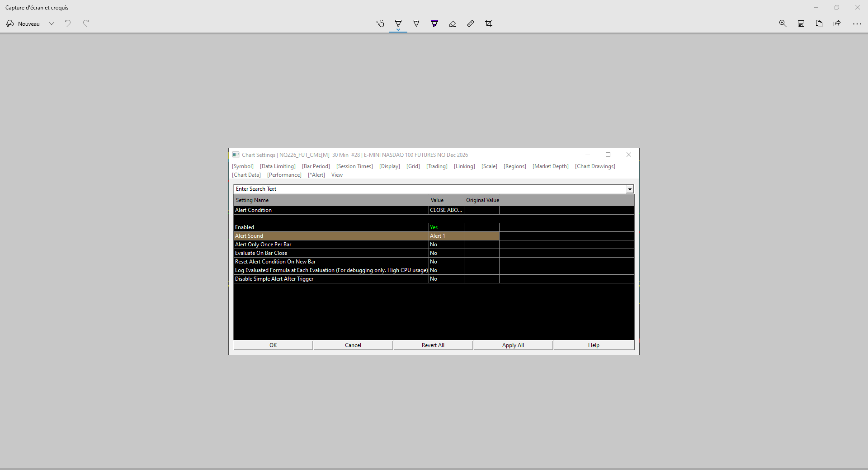868x470 pixels.
Task: Open the zoom magnifier icon
Action: pyautogui.click(x=783, y=23)
